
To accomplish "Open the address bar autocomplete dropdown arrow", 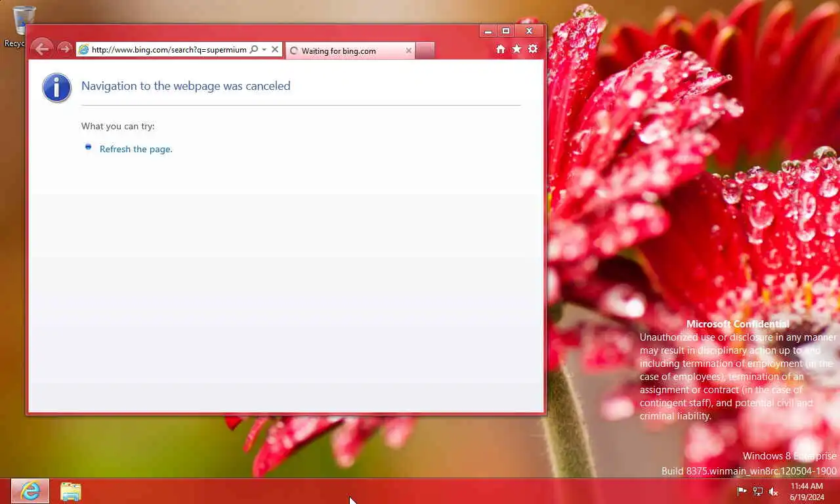I will click(264, 49).
